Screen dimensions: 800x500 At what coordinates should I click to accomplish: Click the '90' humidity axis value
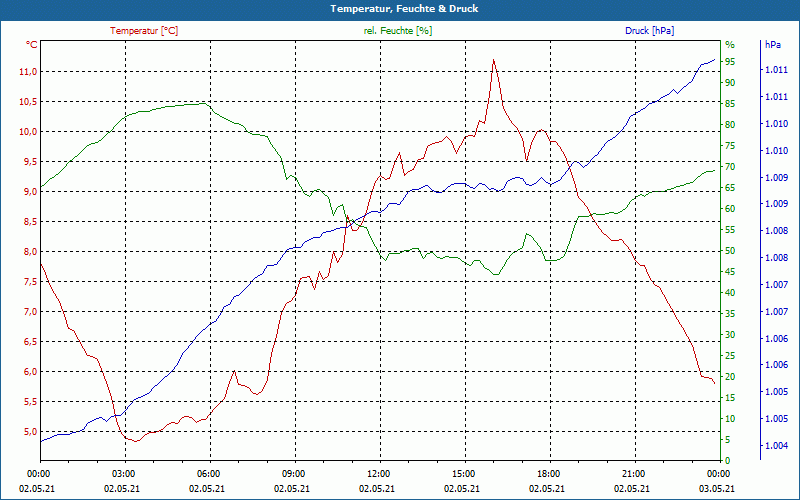point(730,83)
